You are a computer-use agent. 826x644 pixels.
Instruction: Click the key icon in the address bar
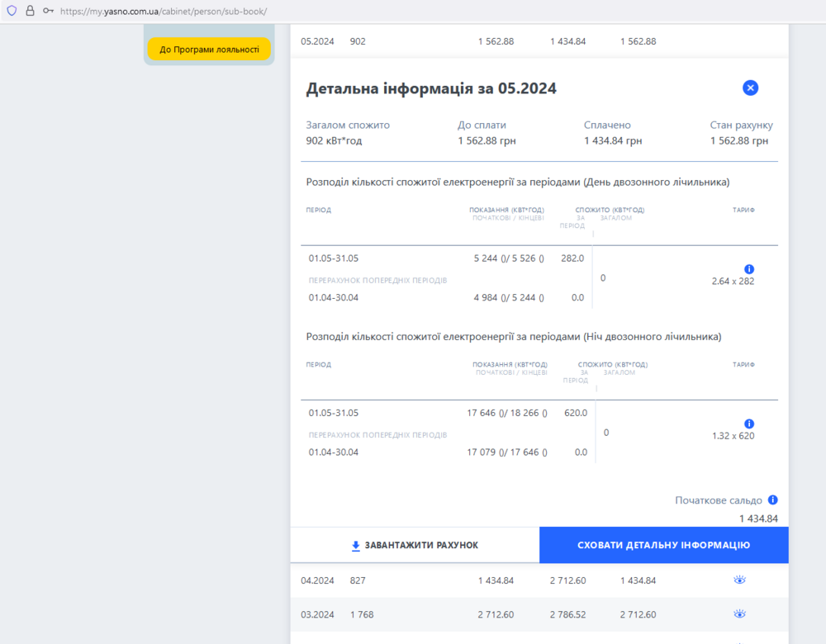point(48,11)
